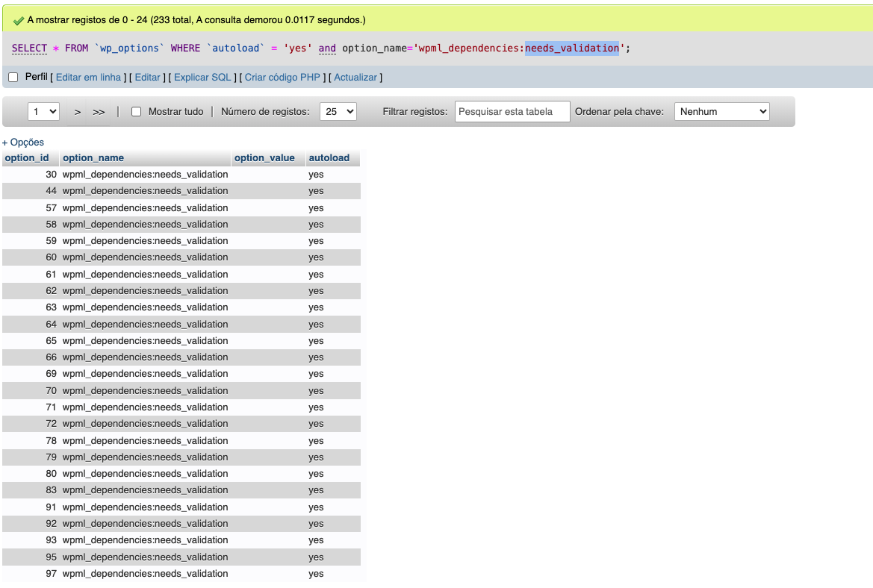Select the option_id 80 cell

click(31, 473)
